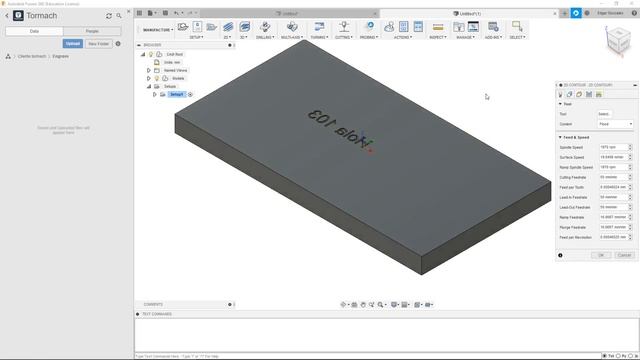
Task: Click the Cutting tool icon
Action: click(x=344, y=27)
